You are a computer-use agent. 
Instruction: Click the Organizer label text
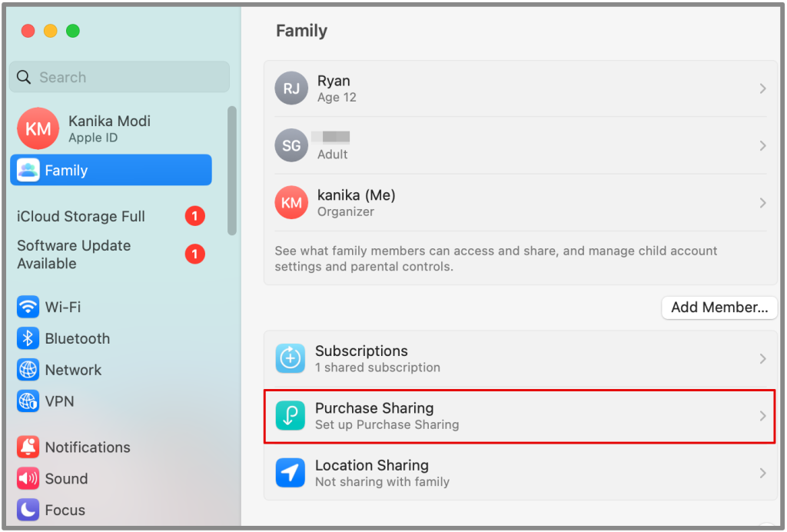coord(345,211)
